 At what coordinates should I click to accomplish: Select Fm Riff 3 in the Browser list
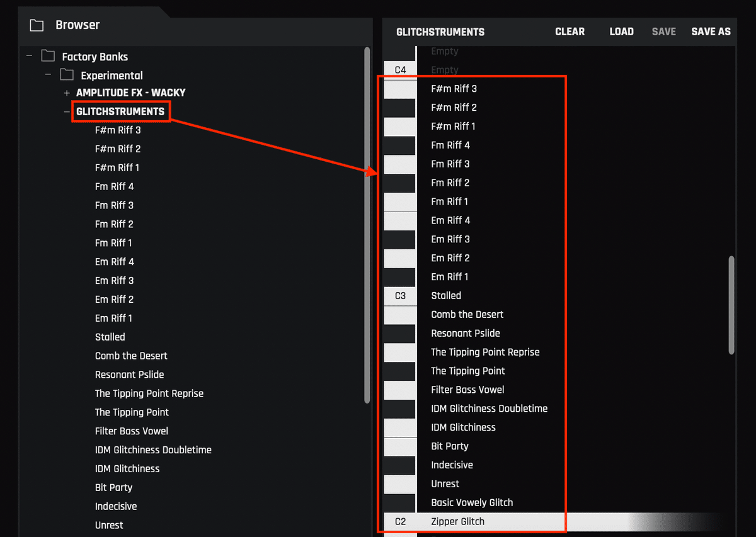tap(115, 206)
